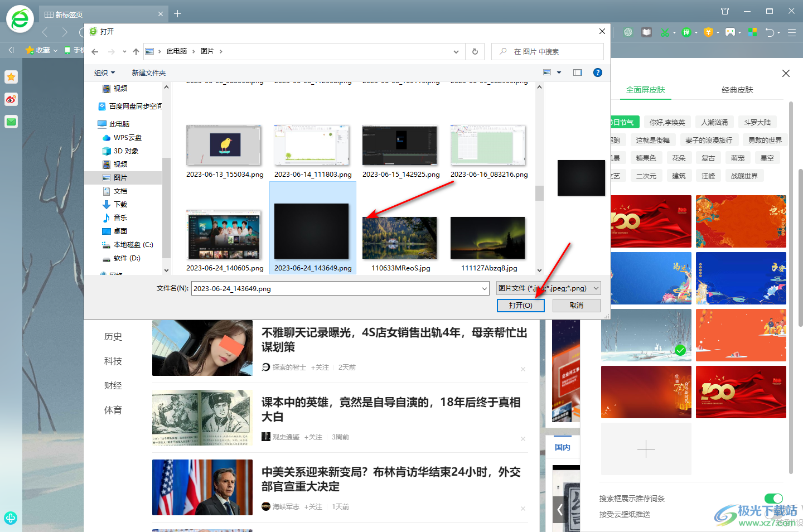The image size is (803, 532).
Task: Select the 二次元 skin tag
Action: click(646, 176)
